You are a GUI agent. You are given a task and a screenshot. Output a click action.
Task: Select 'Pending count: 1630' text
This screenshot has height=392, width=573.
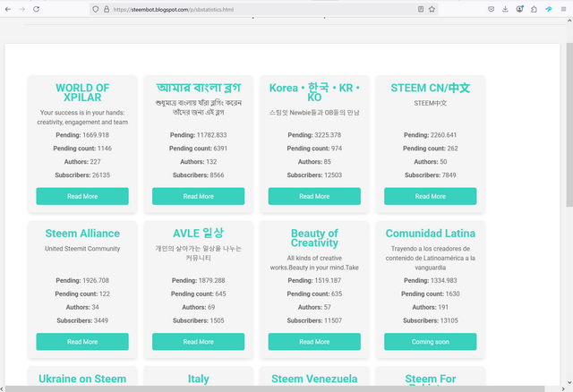pyautogui.click(x=430, y=294)
